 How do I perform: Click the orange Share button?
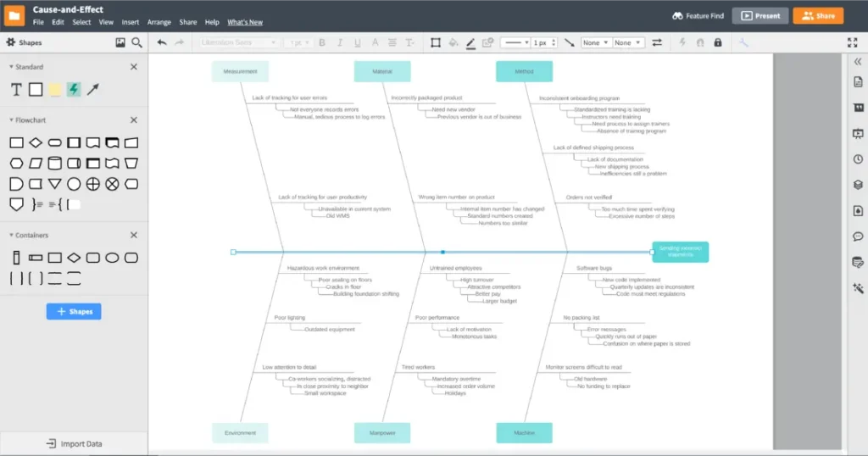[818, 15]
